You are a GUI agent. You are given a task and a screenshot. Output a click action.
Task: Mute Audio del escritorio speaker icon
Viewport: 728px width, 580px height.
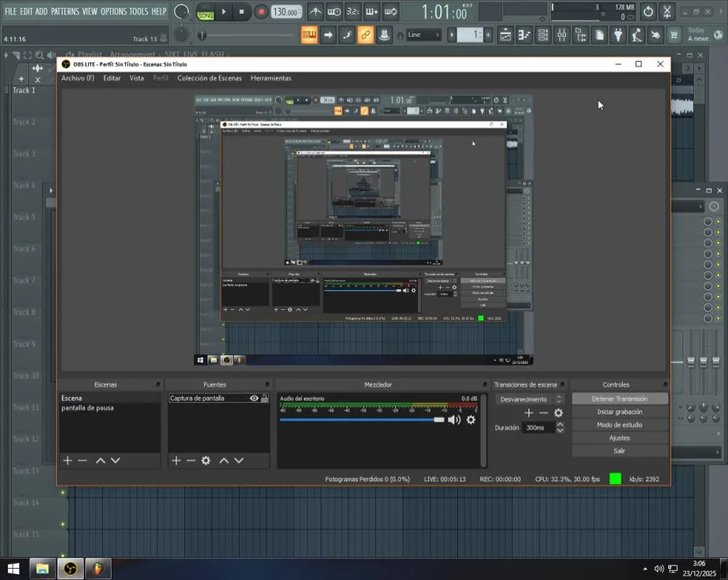click(454, 420)
